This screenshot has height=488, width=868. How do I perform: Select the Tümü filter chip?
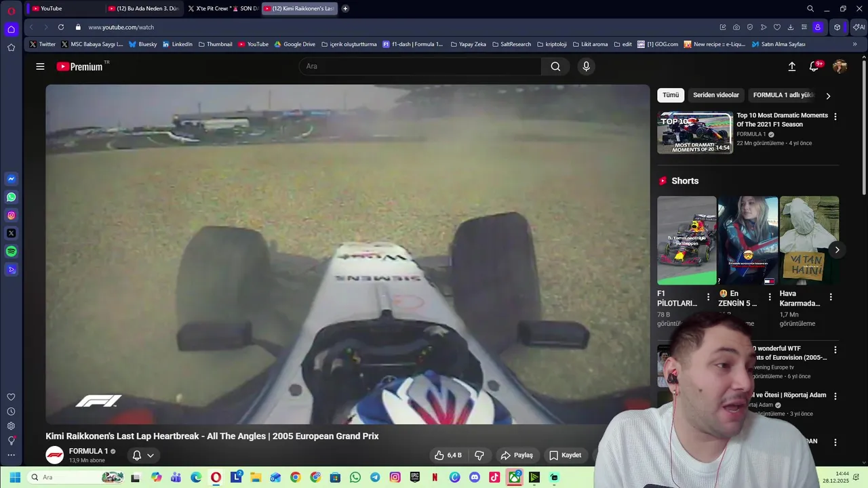point(671,96)
